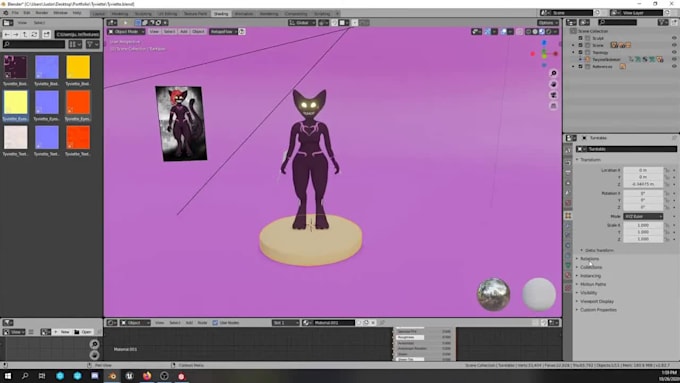Hide the References collection in outliner
680x383 pixels.
click(x=674, y=66)
